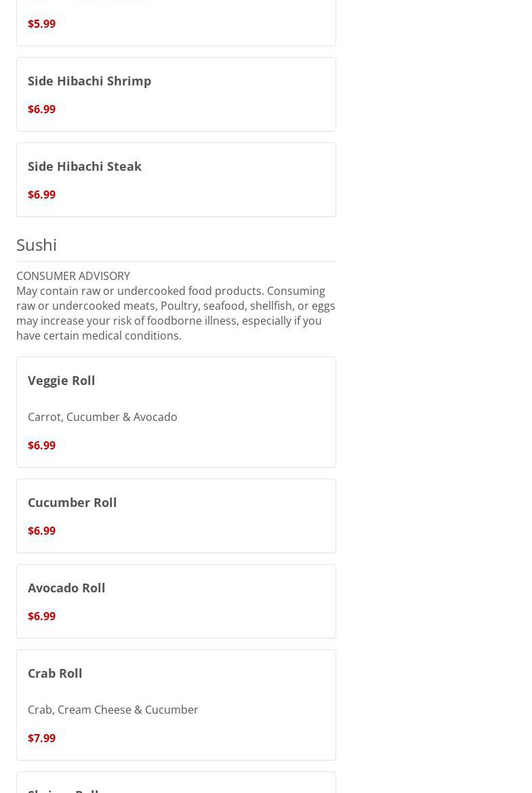Screen dimensions: 532x793
Task: Click the CONSUMER ADVISORY heading text
Action: 73,276
